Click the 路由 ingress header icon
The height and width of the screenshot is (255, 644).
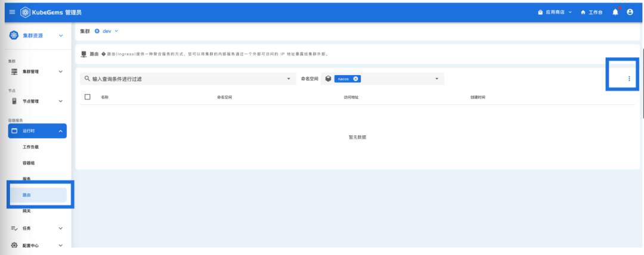point(84,54)
